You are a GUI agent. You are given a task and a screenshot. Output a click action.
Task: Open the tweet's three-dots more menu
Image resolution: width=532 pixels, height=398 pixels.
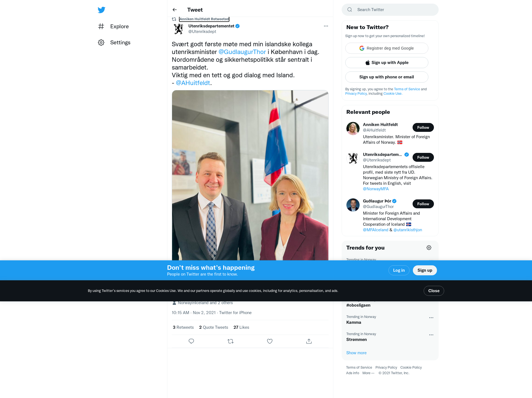(x=326, y=26)
